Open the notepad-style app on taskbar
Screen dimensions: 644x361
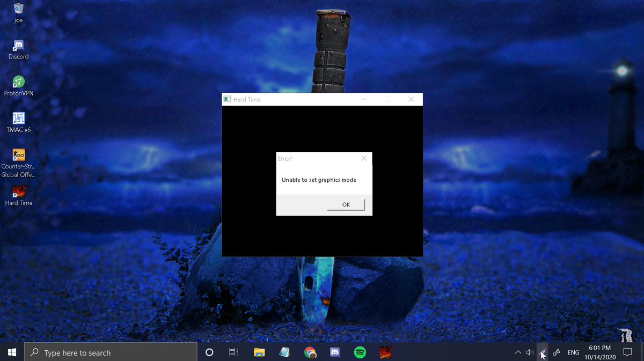pyautogui.click(x=284, y=352)
